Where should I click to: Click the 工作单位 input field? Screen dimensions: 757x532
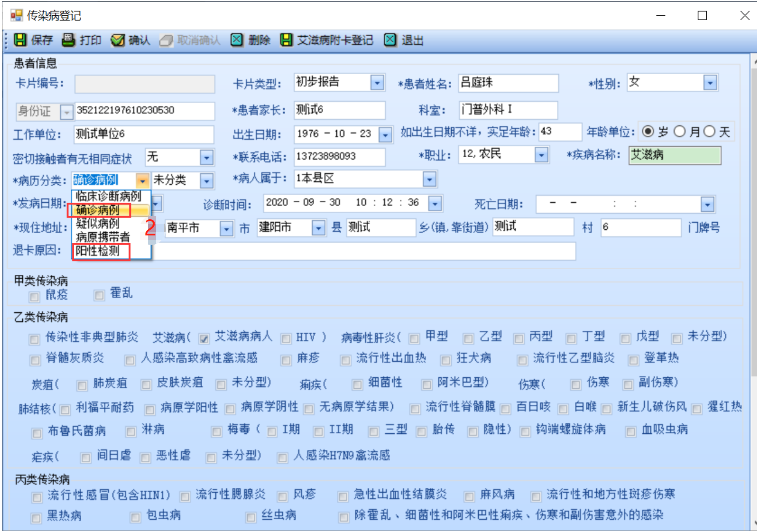144,135
